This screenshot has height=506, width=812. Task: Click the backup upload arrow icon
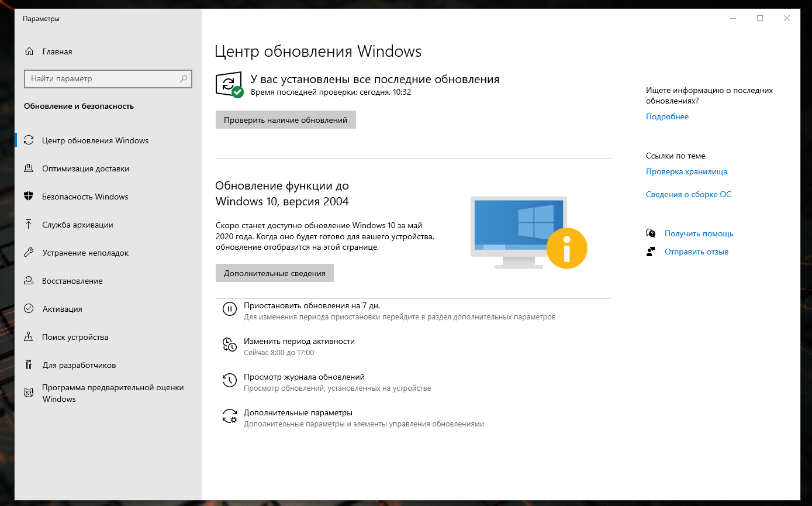(x=29, y=225)
